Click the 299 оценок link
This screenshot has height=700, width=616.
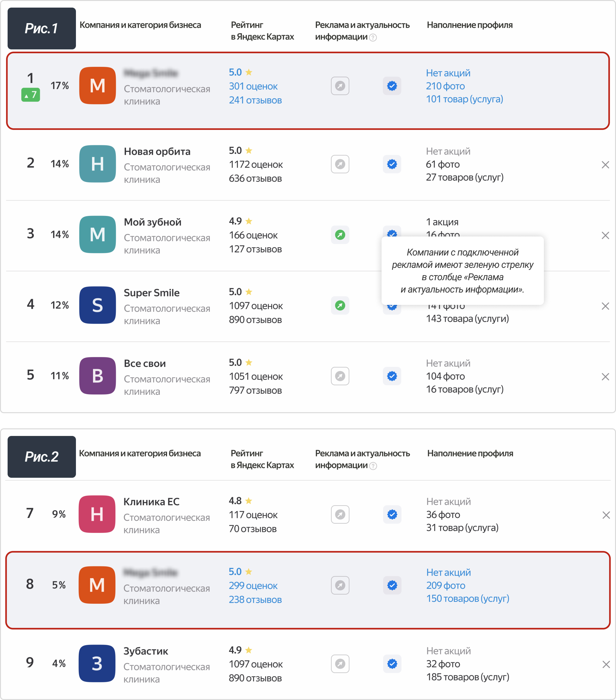click(x=253, y=586)
